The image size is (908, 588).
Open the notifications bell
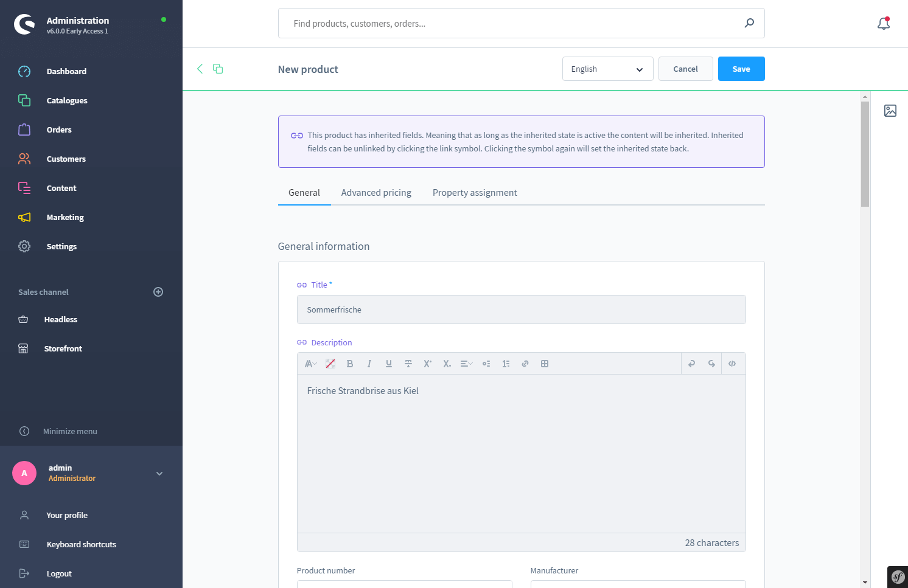(x=884, y=23)
